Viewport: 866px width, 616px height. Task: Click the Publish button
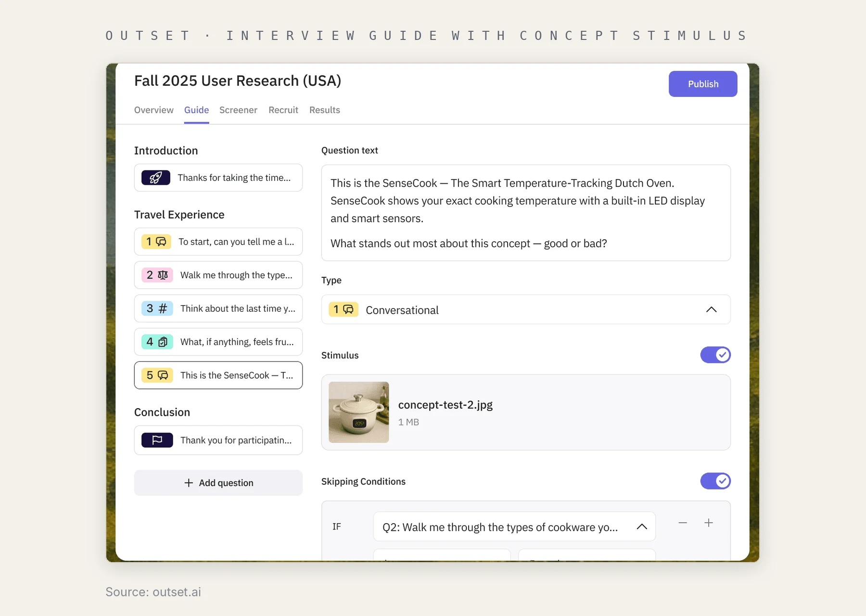(x=703, y=84)
